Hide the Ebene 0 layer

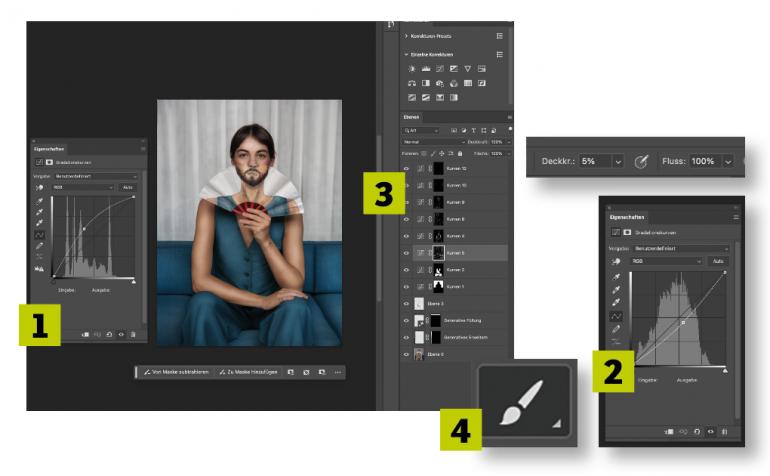pos(406,354)
